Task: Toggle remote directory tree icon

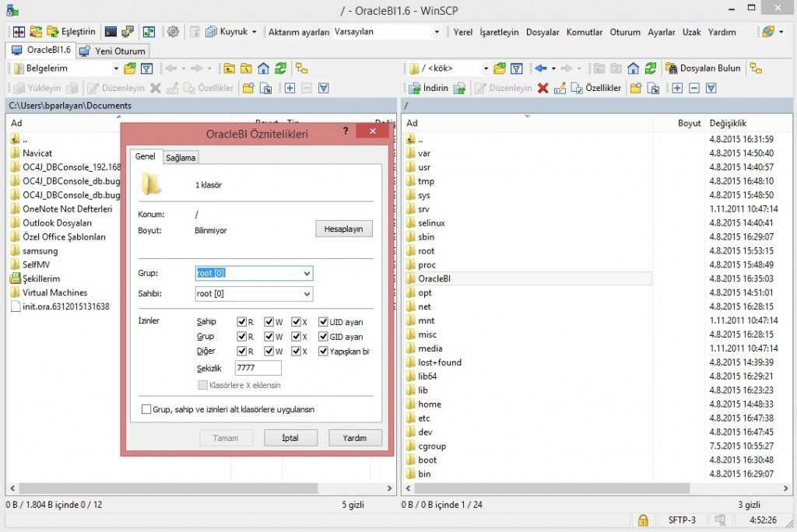Action: [x=757, y=68]
